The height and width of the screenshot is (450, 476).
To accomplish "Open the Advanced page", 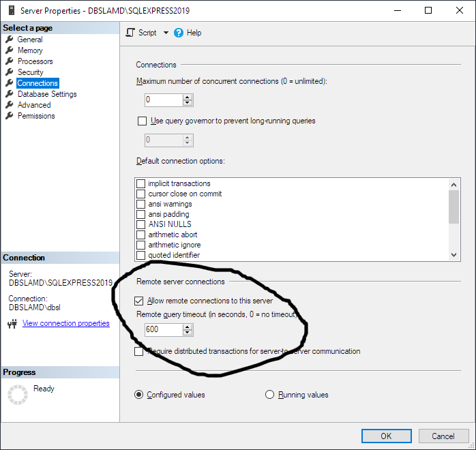I will pos(34,105).
